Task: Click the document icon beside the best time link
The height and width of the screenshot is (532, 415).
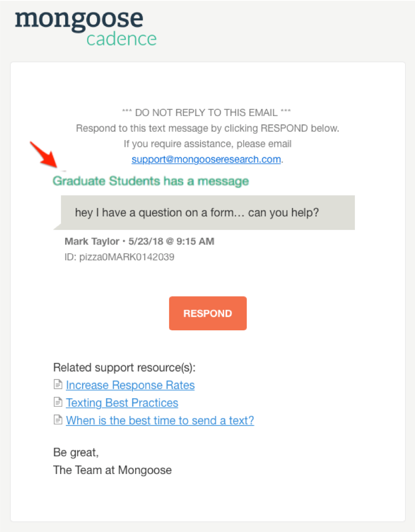Action: (x=58, y=420)
